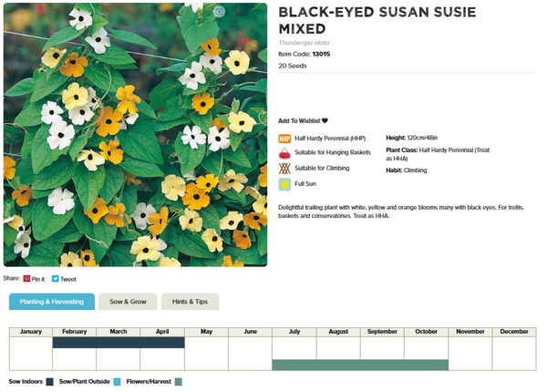Open the Hints & Tips tab
Viewport: 547px width, 392px height.
click(x=190, y=302)
